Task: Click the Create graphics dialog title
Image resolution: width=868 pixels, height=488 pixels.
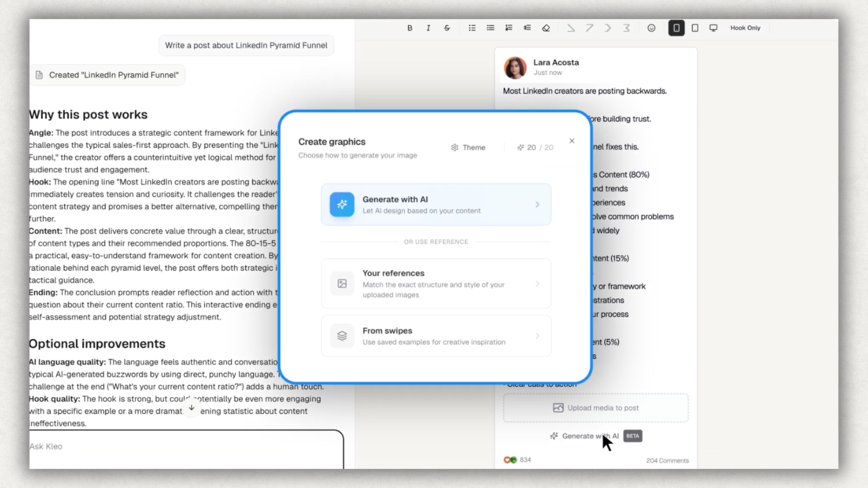Action: point(332,142)
